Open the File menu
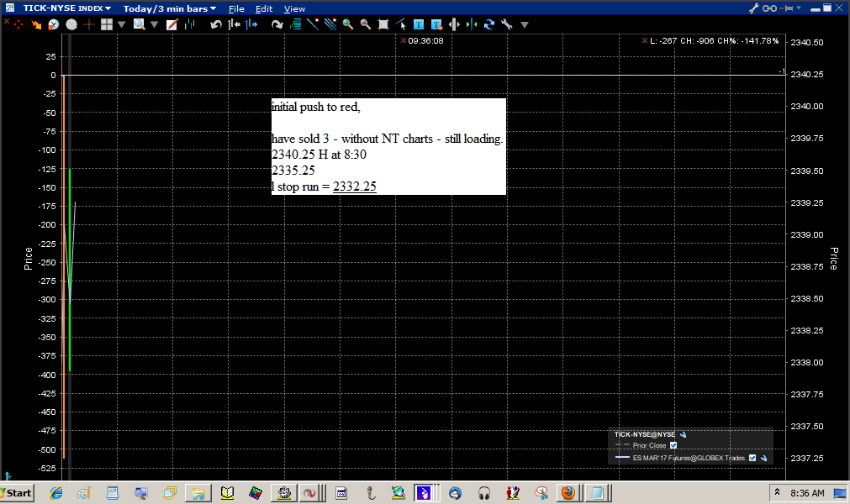Screen dimensions: 850x504 [x=236, y=8]
